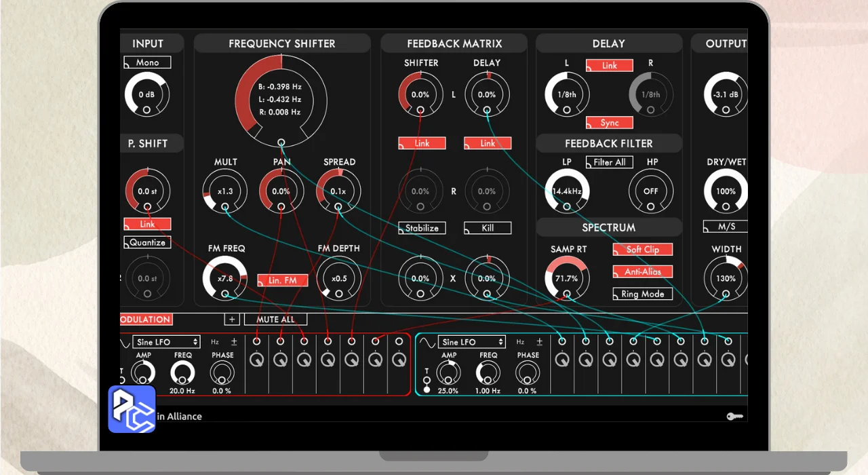The image size is (868, 475).
Task: Enable Ring Mode
Action: click(x=642, y=294)
